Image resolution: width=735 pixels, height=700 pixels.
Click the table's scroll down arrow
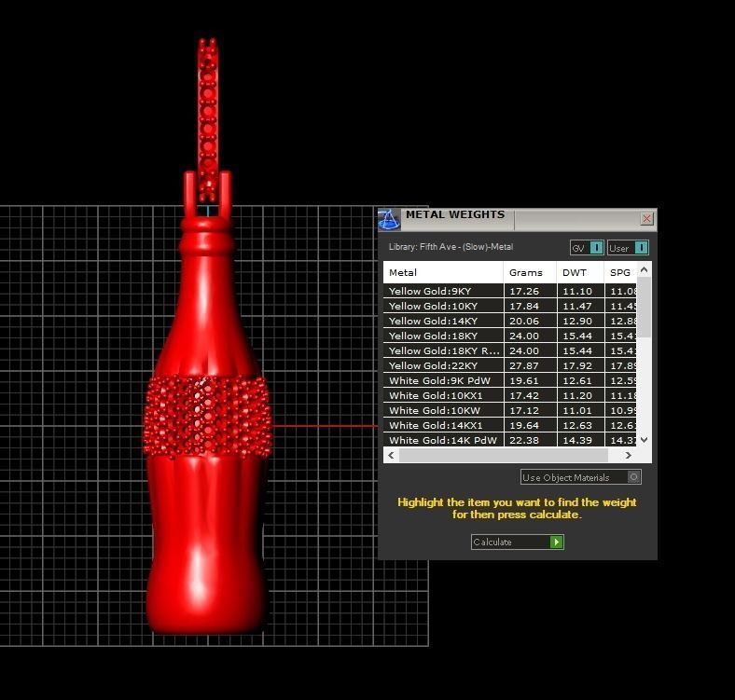pos(645,440)
